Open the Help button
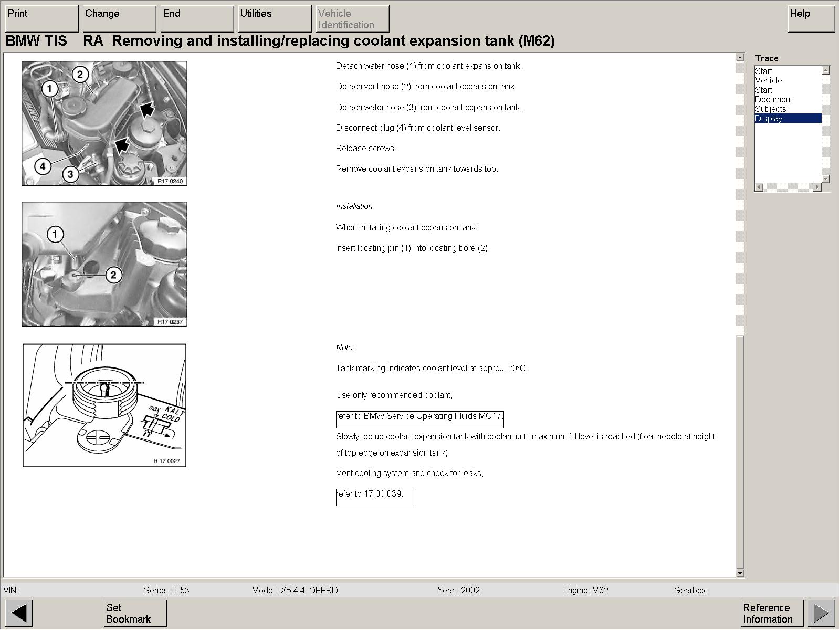Screen dimensions: 840x630 [811, 19]
